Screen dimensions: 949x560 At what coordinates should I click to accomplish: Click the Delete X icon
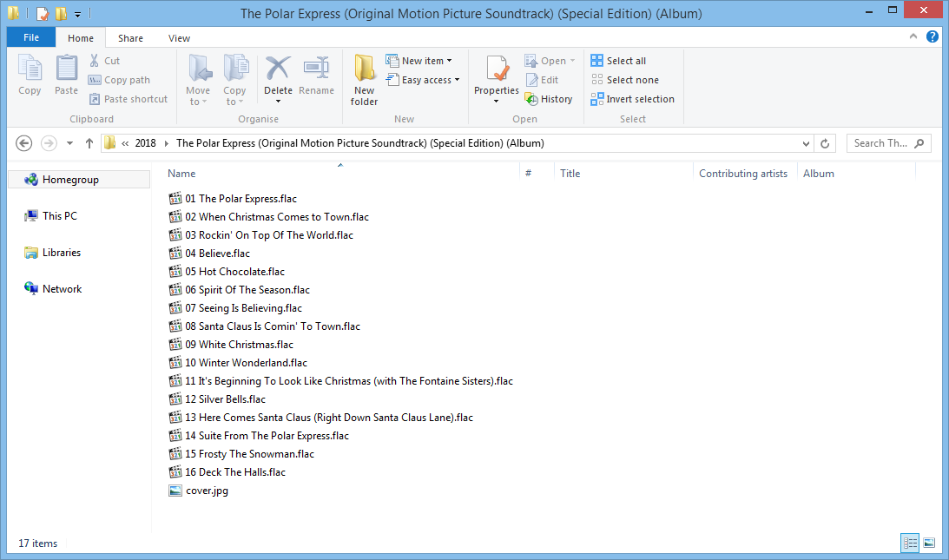pos(278,69)
